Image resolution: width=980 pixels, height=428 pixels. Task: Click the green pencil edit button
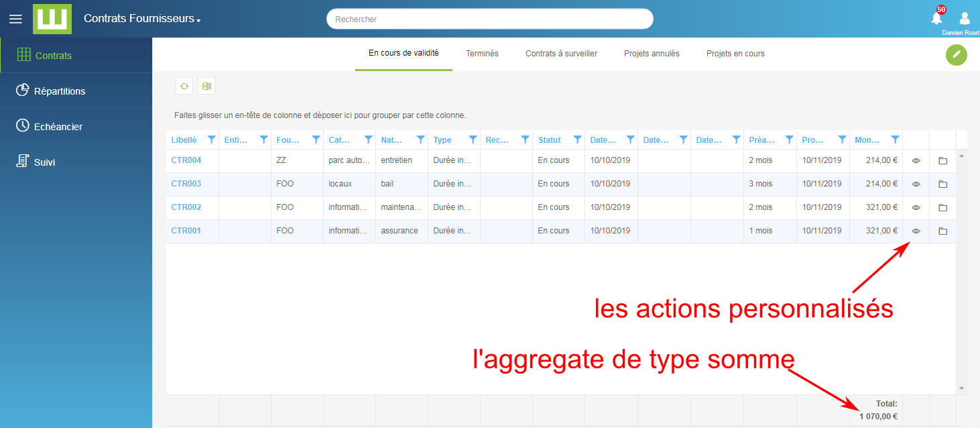(x=956, y=54)
